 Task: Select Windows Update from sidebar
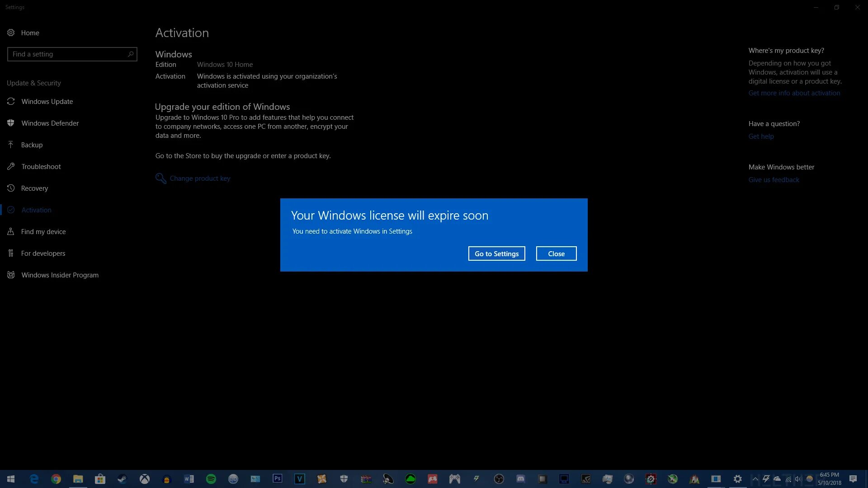pyautogui.click(x=47, y=101)
